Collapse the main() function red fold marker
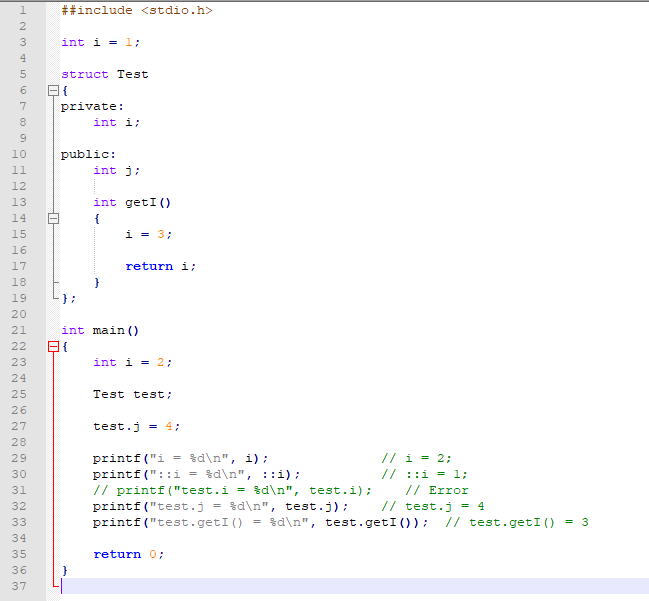This screenshot has height=601, width=649. click(x=53, y=346)
